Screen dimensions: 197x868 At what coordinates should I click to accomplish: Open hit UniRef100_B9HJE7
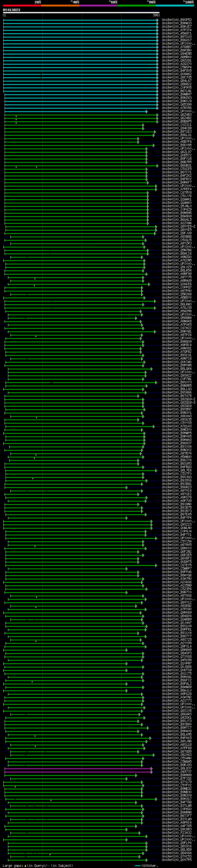[x=177, y=26]
